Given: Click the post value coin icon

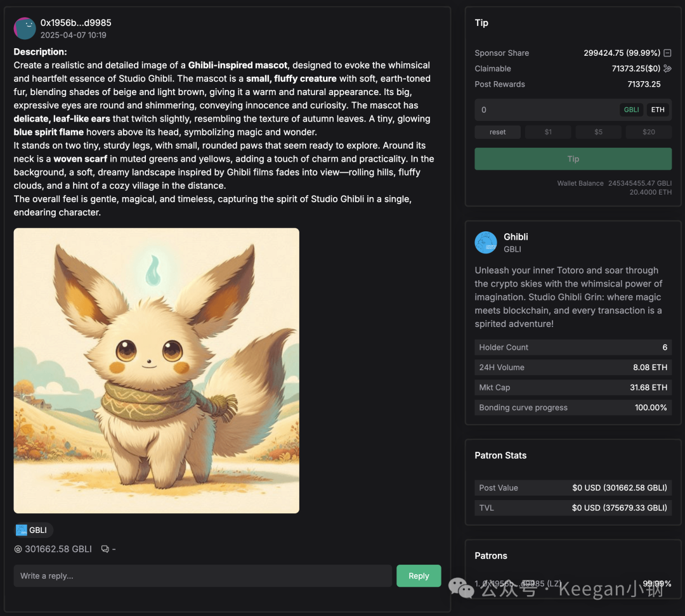Looking at the screenshot, I should (x=18, y=549).
